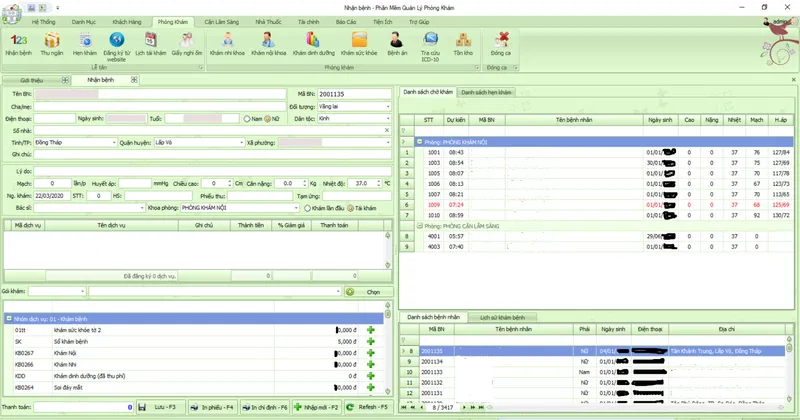Choose the Tái khám radio button
Screen dimensions: 800x420
[x=353, y=207]
